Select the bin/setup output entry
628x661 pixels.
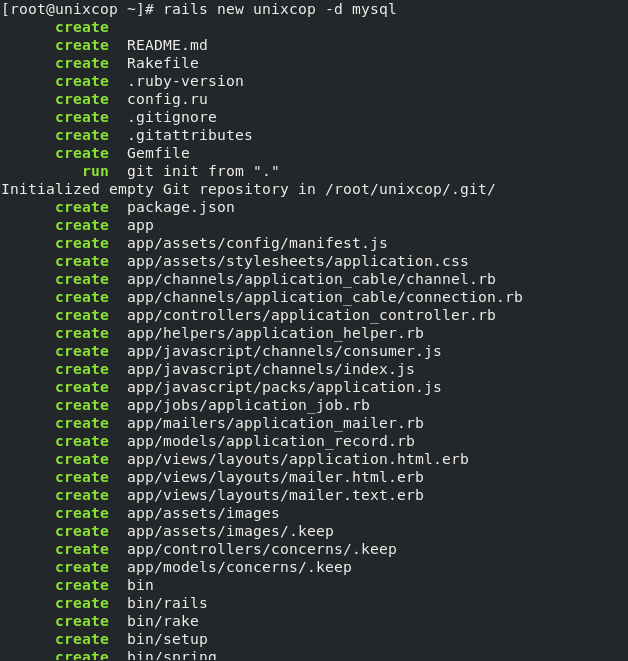(167, 640)
